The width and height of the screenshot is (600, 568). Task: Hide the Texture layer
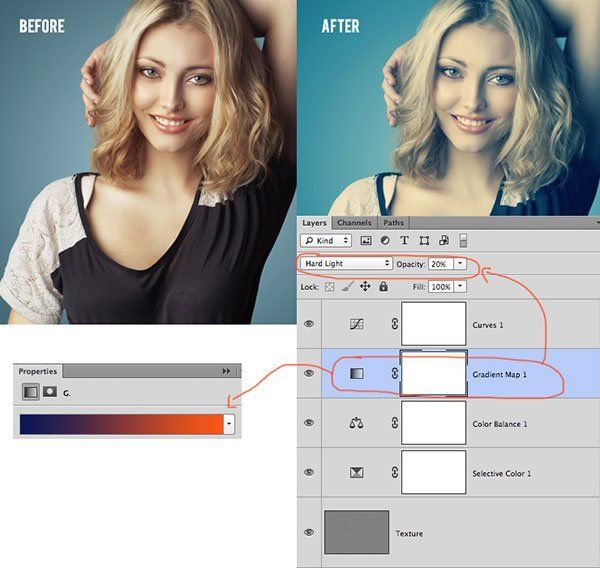click(309, 532)
